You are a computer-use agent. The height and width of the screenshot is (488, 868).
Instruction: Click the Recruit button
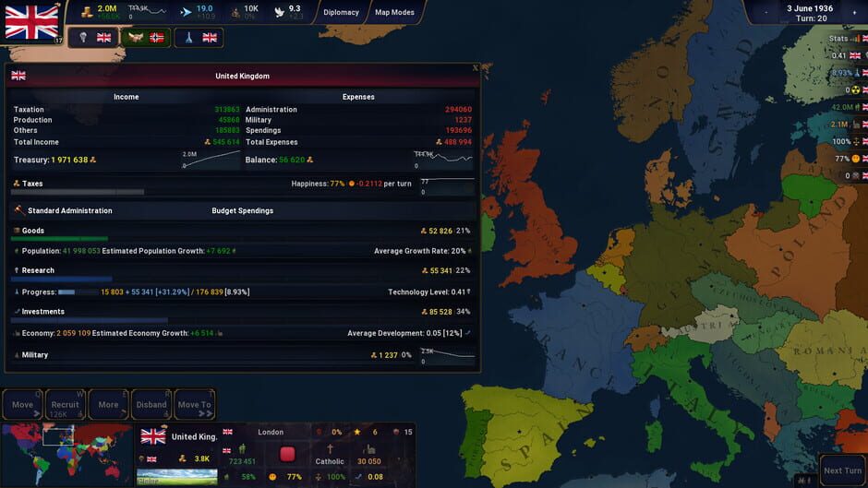(x=66, y=404)
